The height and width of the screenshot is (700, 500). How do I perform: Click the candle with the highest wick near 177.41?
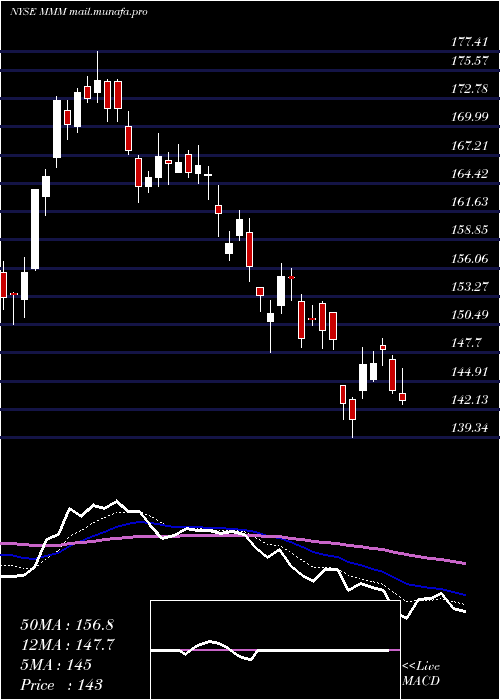[x=97, y=77]
